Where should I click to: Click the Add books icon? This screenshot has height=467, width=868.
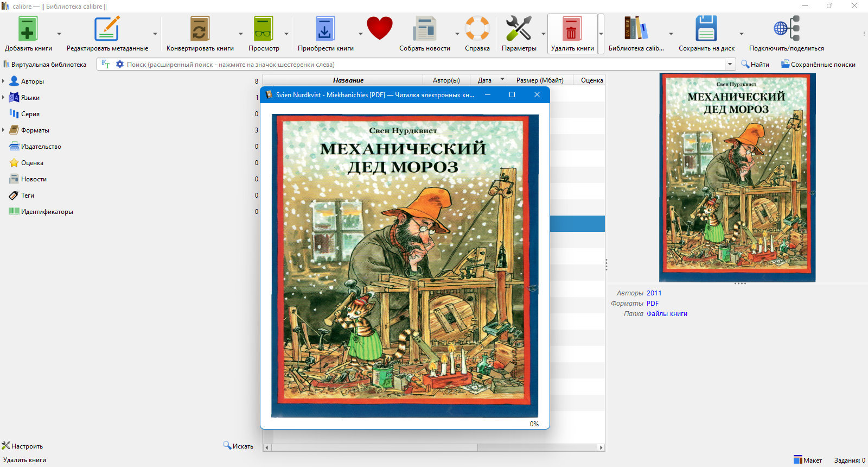pos(28,29)
